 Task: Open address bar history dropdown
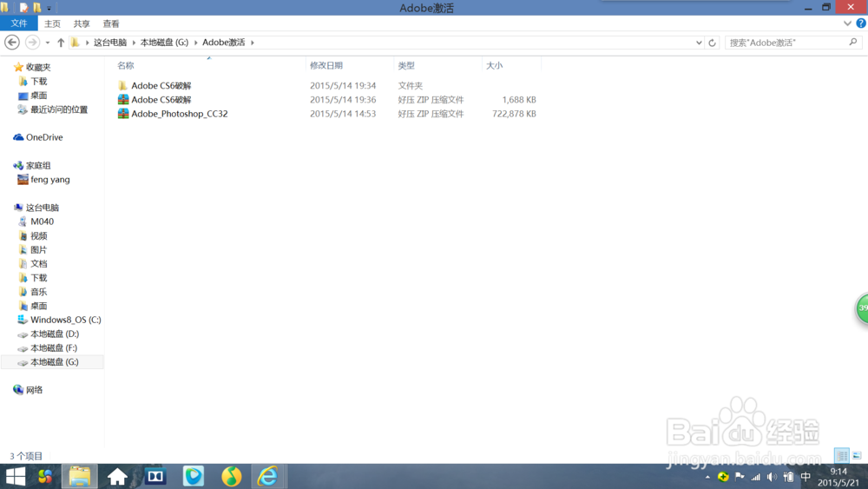(x=699, y=43)
